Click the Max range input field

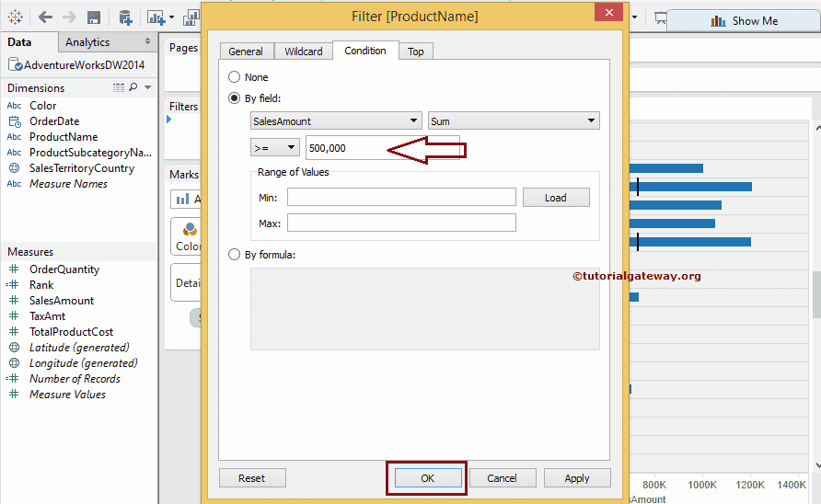[401, 223]
